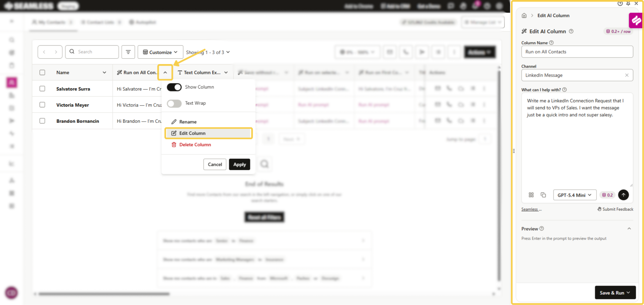The width and height of the screenshot is (644, 305).
Task: Check the box for Brandon Bornancin
Action: tap(42, 121)
